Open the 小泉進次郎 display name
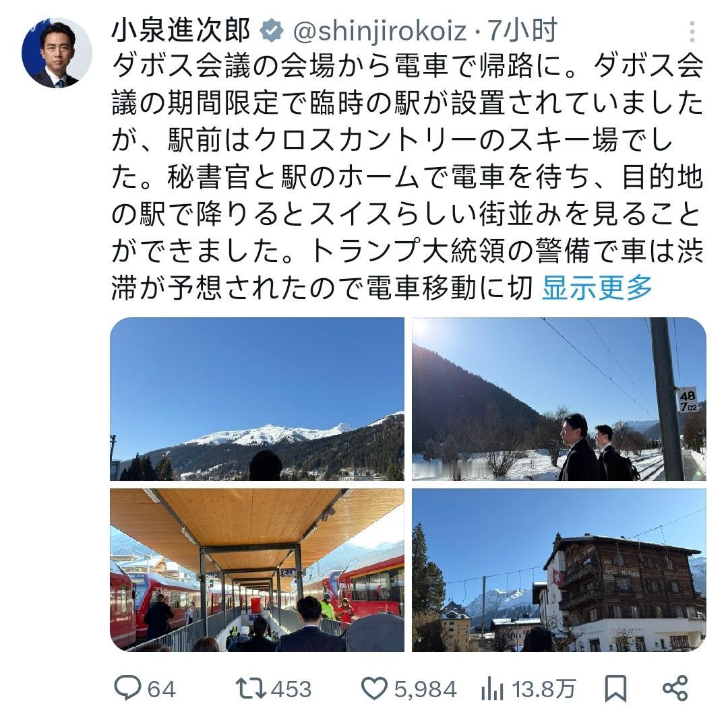 click(x=181, y=30)
